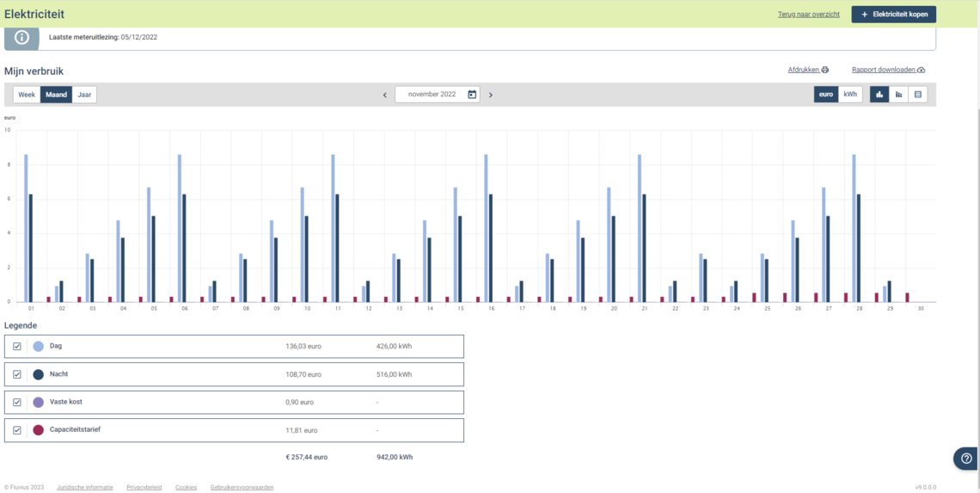Click the Dag bar for day 28

[854, 228]
